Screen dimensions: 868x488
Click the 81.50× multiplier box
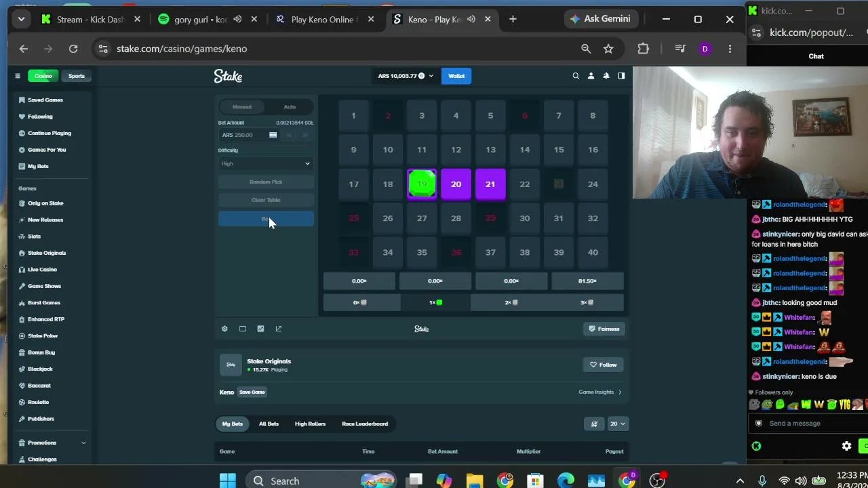tap(587, 281)
